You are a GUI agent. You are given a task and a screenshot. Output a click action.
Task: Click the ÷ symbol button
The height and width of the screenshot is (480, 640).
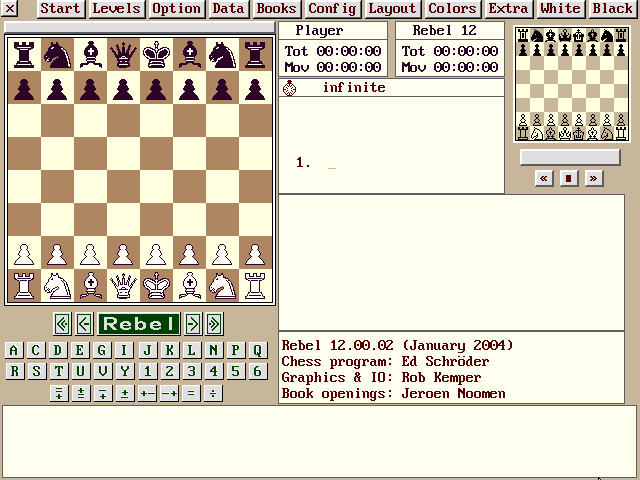(x=213, y=393)
